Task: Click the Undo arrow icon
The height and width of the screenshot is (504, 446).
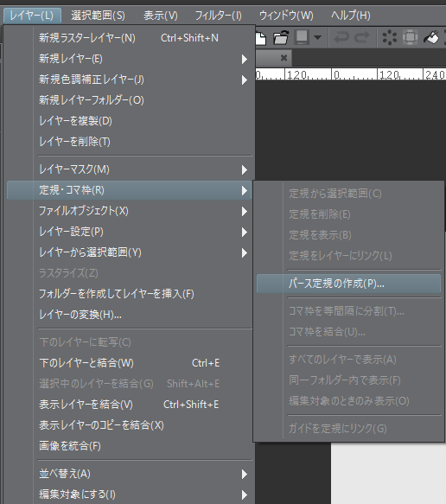Action: [x=341, y=38]
